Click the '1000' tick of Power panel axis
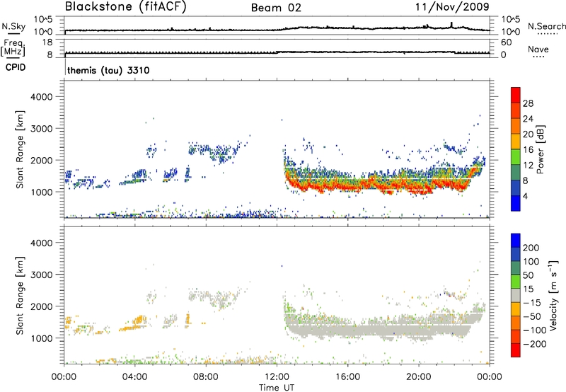 pos(42,192)
